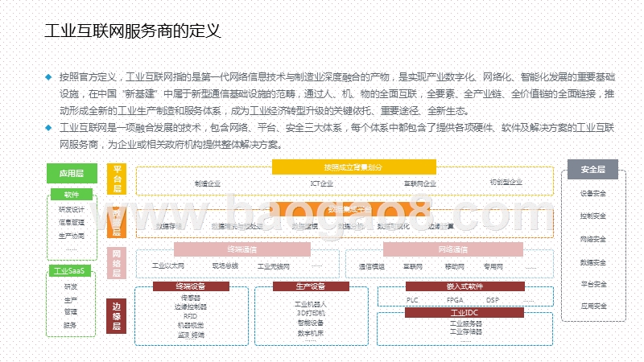
Task: Click the slide title 工业互联网服务商的定义
Action: click(133, 31)
